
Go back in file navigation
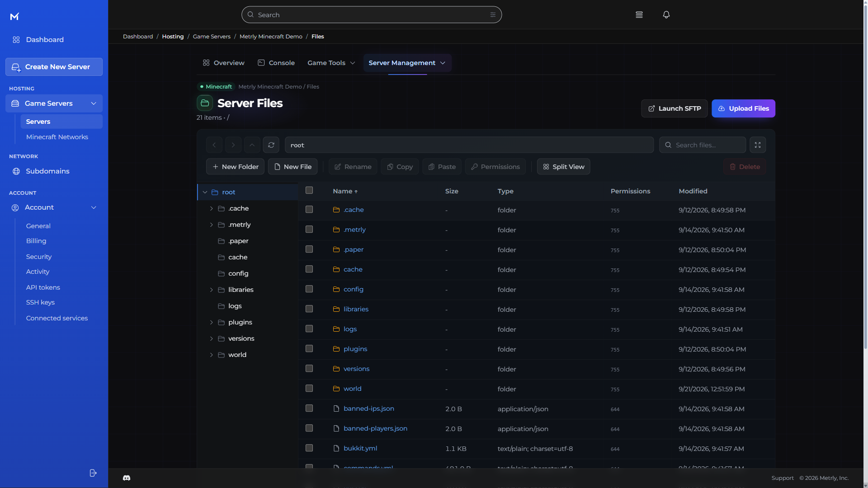click(214, 145)
